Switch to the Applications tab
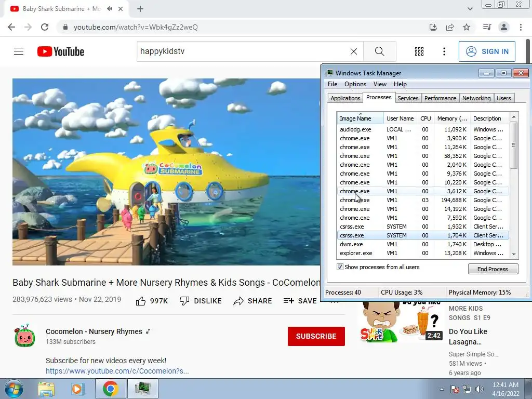Screen dimensions: 532x399 coord(345,98)
